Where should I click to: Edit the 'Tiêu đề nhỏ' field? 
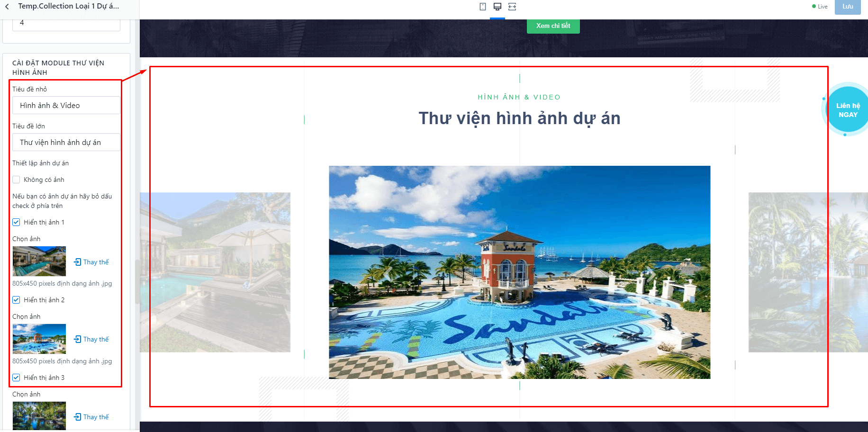pos(66,105)
